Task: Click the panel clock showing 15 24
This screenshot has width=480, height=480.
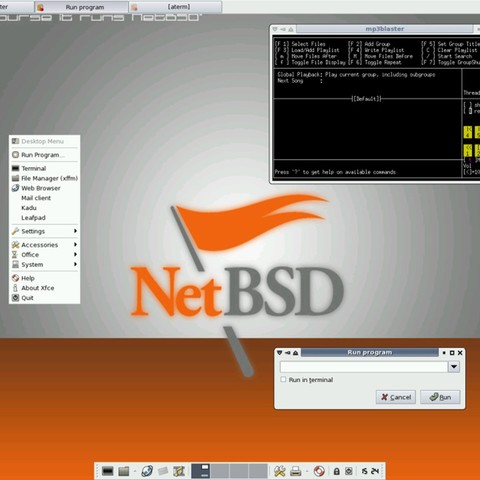Action: point(370,471)
